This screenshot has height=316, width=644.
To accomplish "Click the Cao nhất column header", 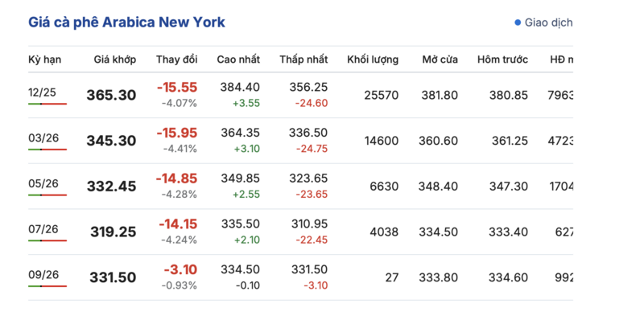I will point(238,60).
